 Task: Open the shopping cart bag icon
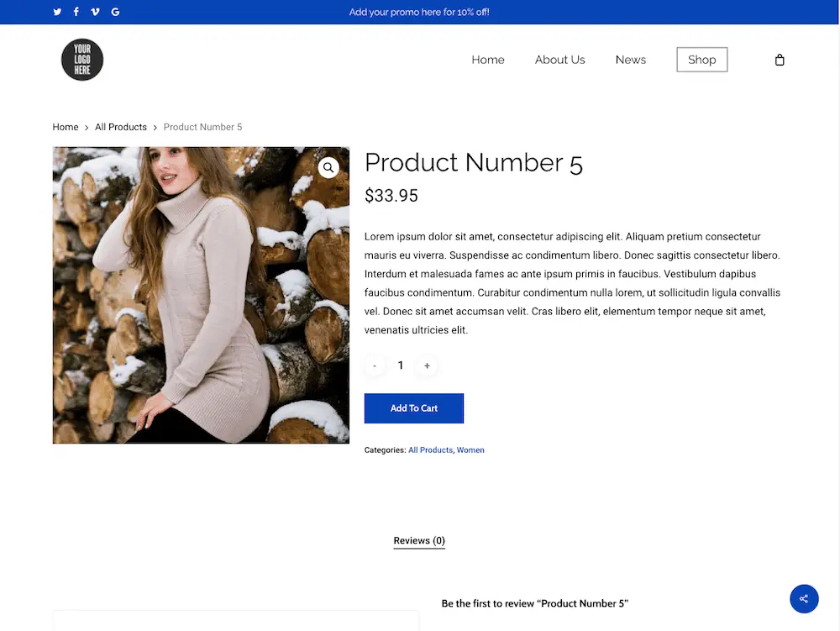[780, 60]
